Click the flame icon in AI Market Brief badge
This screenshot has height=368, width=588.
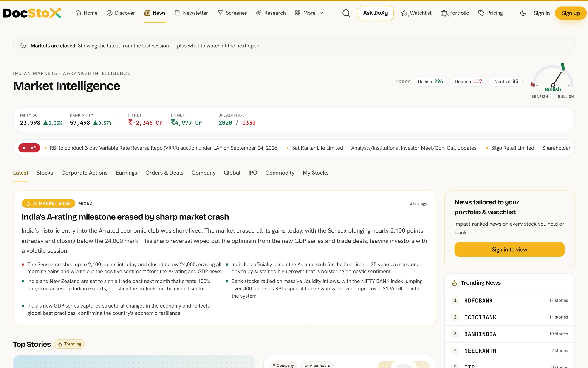click(x=28, y=204)
